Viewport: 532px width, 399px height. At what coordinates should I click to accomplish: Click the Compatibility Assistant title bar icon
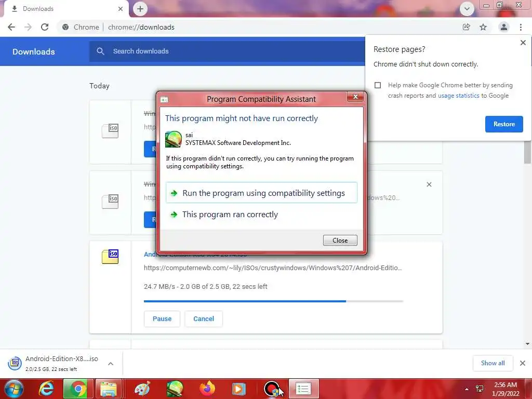click(x=164, y=99)
